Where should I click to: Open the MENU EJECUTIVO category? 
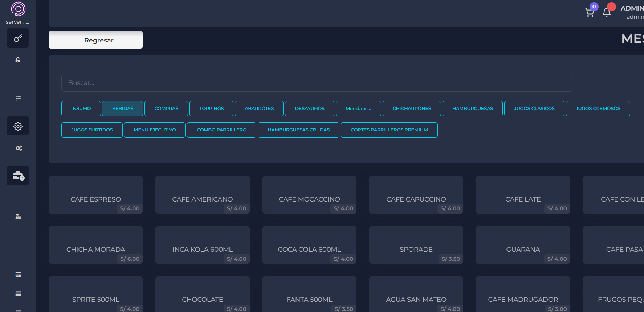point(155,130)
